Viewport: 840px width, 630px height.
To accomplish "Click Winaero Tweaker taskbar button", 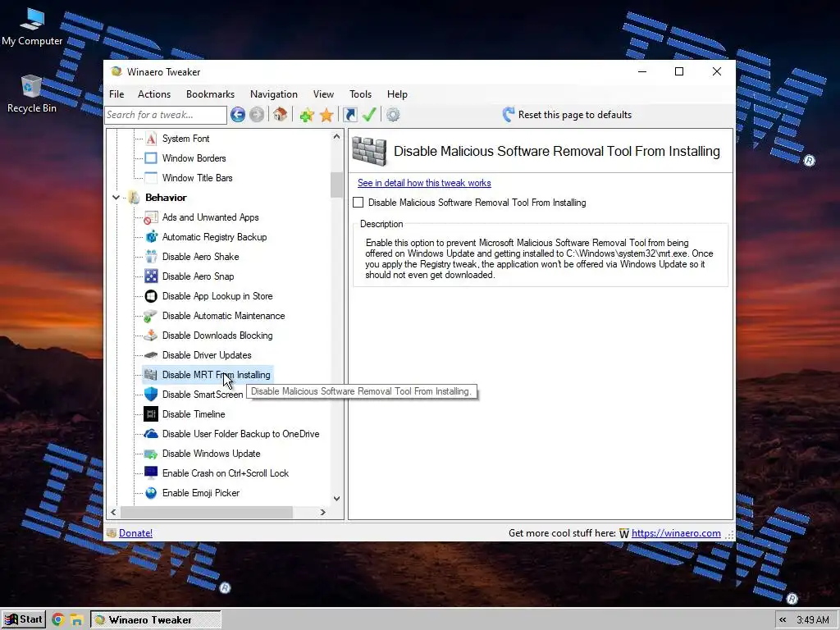I will [155, 620].
